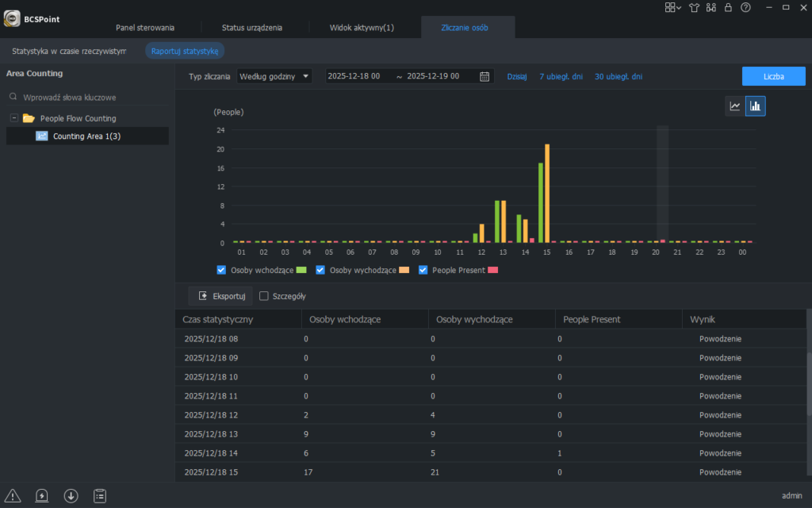Click the lock screen padlock icon

click(x=728, y=8)
